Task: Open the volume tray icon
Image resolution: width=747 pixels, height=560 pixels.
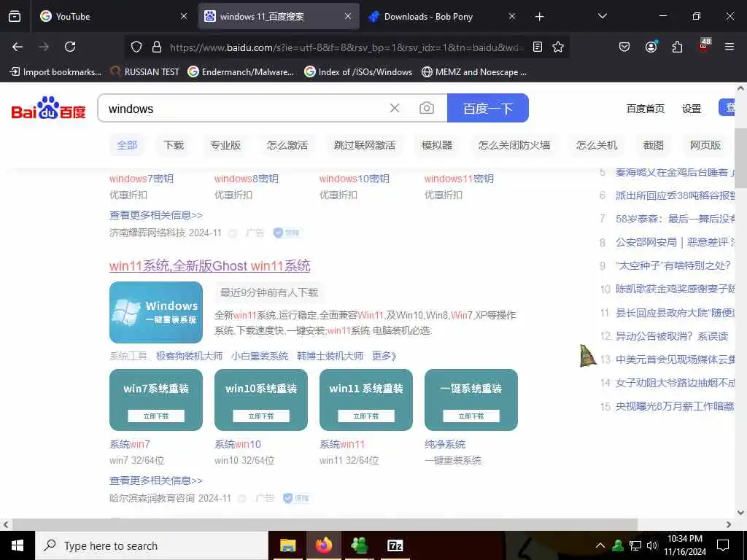Action: [x=652, y=545]
